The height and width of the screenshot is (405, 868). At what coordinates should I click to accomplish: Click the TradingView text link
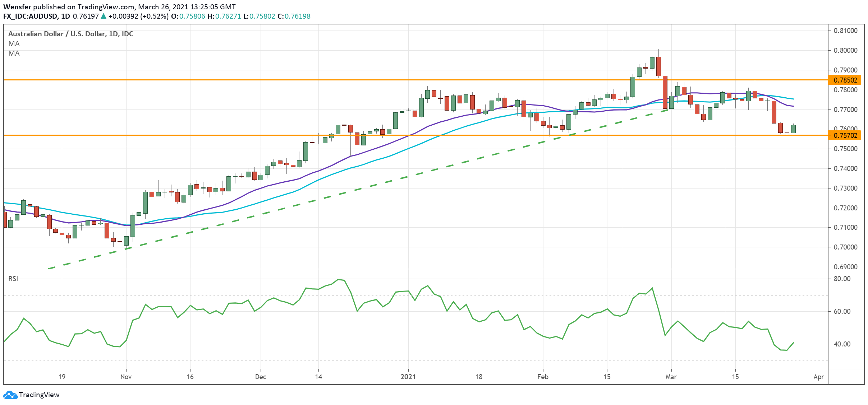pos(39,395)
